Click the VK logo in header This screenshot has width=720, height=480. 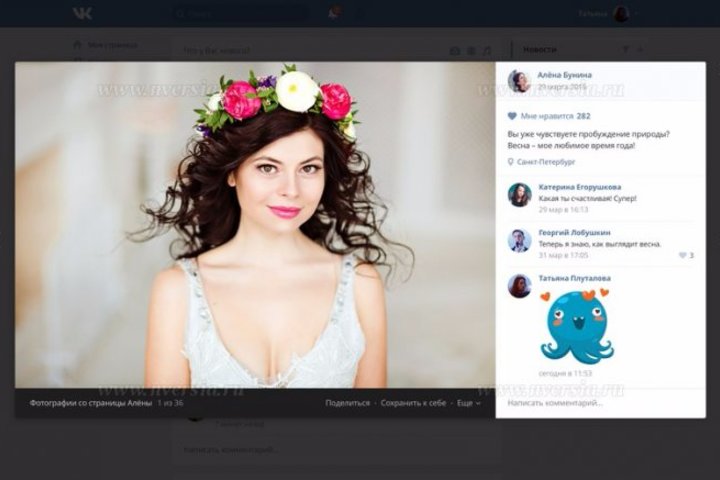82,13
